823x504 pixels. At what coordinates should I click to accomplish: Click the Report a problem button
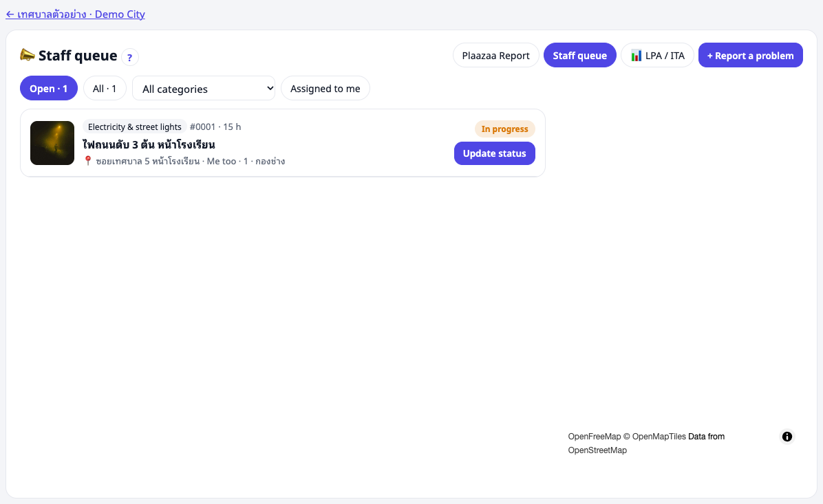pyautogui.click(x=750, y=56)
